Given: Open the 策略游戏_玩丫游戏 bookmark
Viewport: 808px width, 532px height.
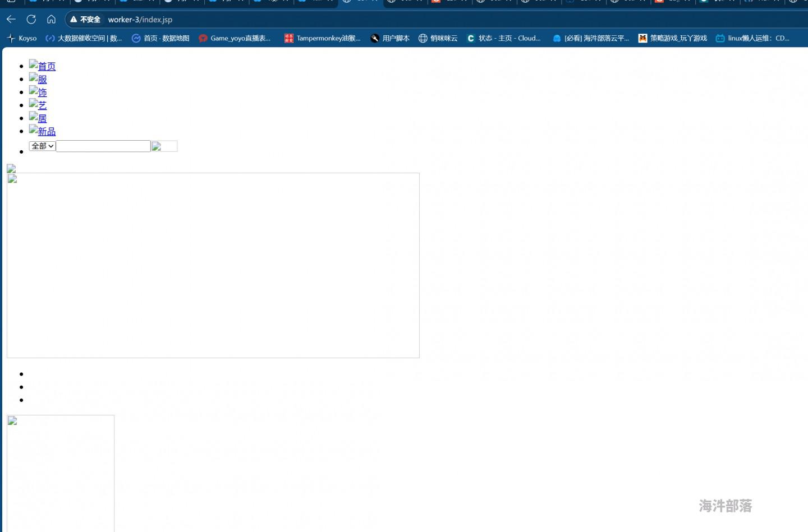Looking at the screenshot, I should [x=673, y=38].
